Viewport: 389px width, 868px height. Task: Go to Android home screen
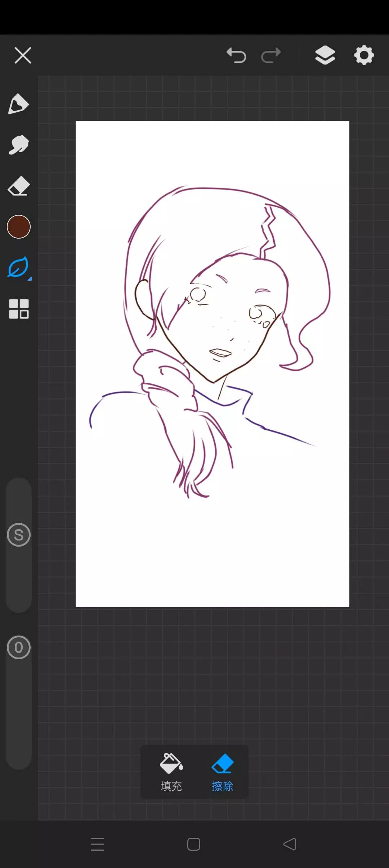point(194,844)
